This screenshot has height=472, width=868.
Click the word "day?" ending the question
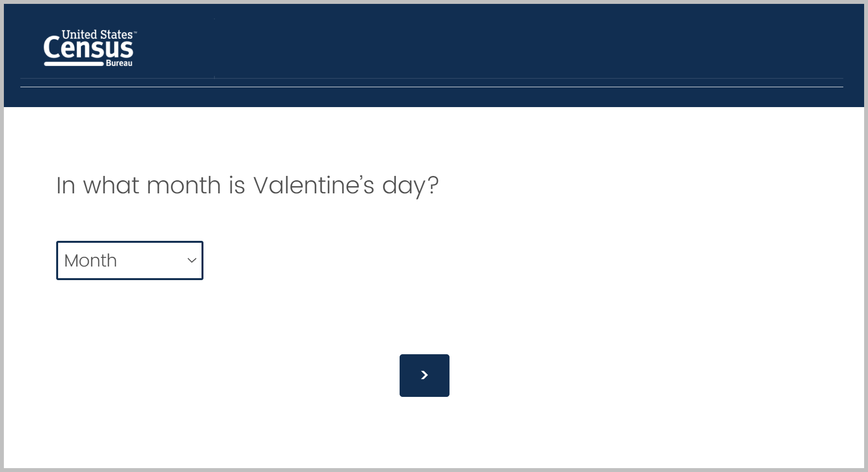[x=410, y=186]
